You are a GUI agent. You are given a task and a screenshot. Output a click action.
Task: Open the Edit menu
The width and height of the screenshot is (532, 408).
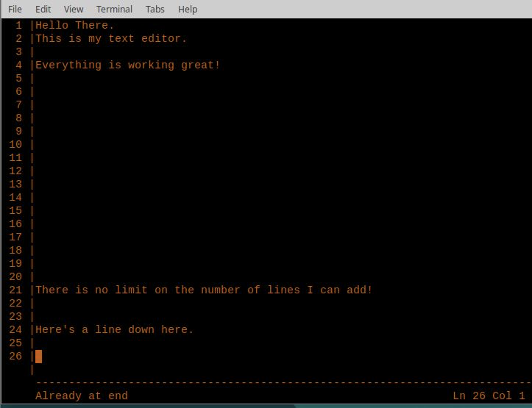click(43, 9)
